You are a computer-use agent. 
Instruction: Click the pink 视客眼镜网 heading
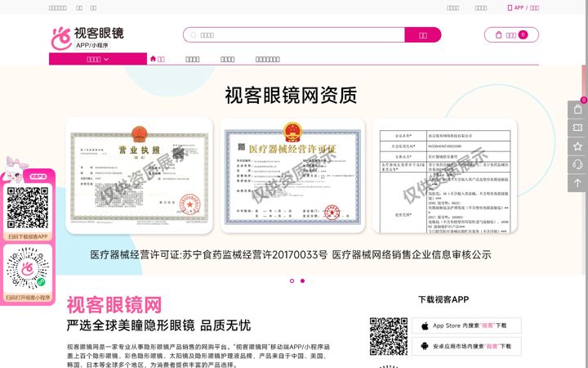coord(114,304)
